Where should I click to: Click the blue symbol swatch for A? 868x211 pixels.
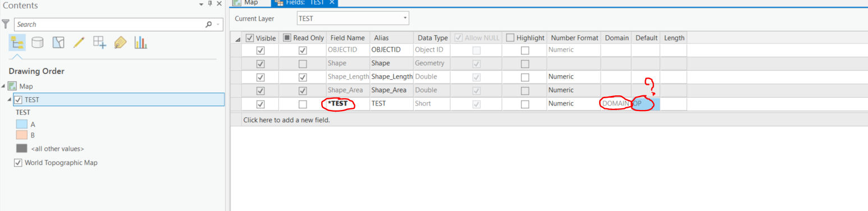pos(21,124)
